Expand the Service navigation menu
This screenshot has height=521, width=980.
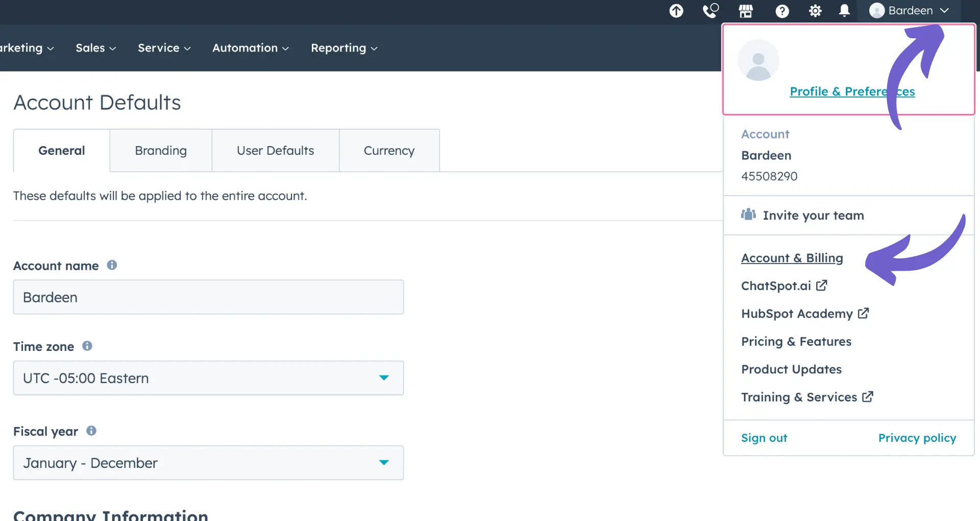click(x=164, y=48)
